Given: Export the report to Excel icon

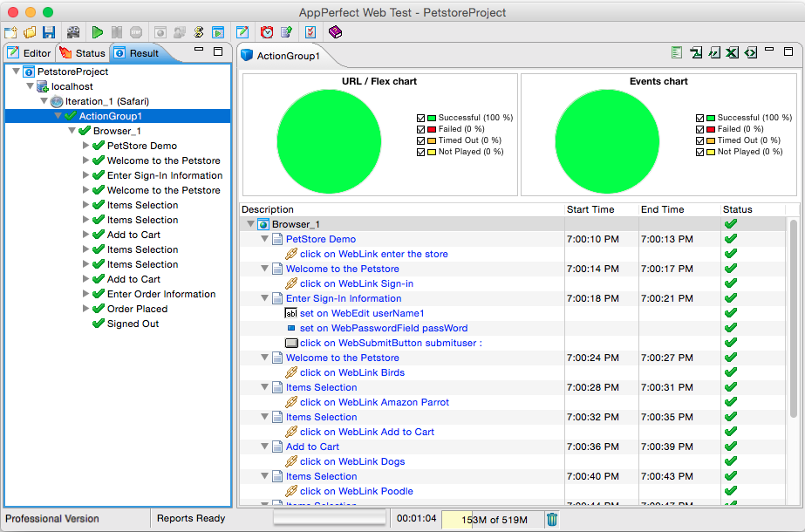Looking at the screenshot, I should click(x=732, y=52).
